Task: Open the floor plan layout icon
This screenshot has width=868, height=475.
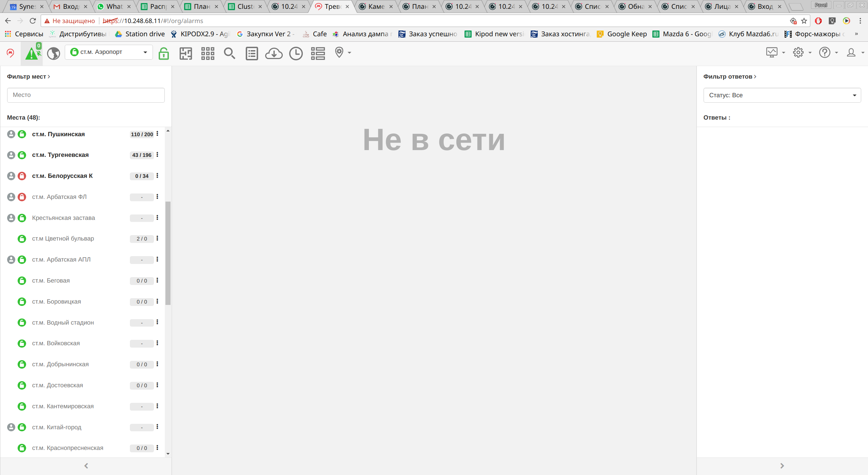Action: (185, 53)
